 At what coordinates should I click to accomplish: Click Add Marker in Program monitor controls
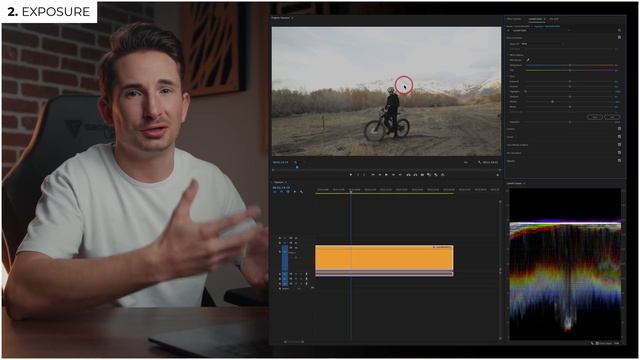[x=351, y=175]
